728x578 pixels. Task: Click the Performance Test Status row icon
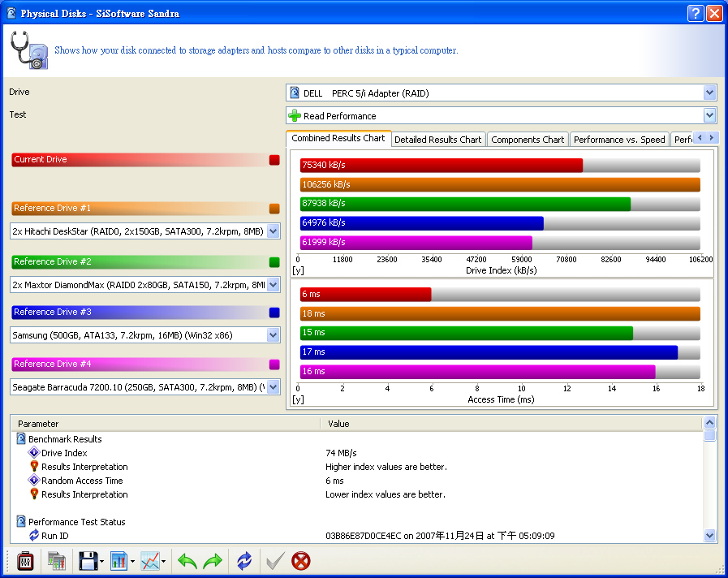21,521
